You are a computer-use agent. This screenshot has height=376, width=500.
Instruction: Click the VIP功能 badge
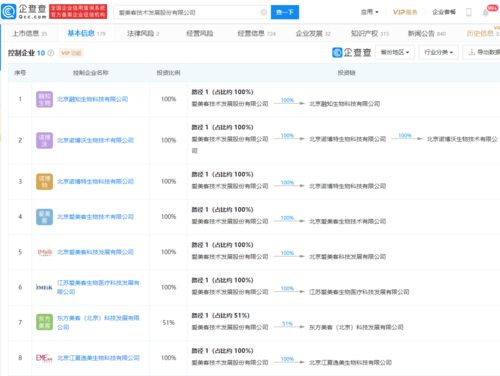pos(71,53)
